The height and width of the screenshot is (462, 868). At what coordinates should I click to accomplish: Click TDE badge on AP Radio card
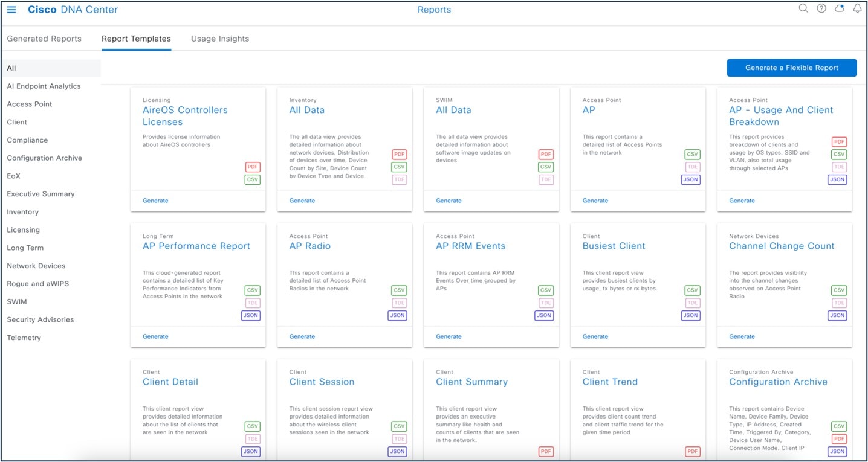click(x=400, y=303)
